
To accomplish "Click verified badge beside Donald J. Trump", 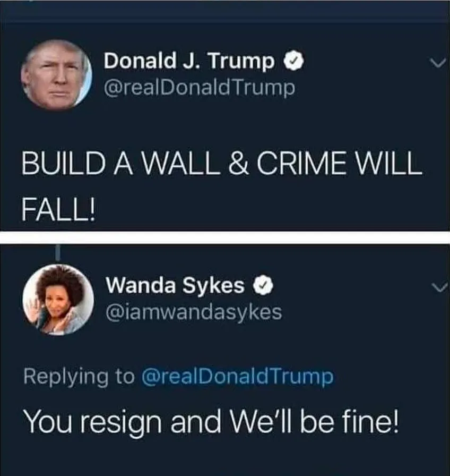I will pyautogui.click(x=293, y=61).
